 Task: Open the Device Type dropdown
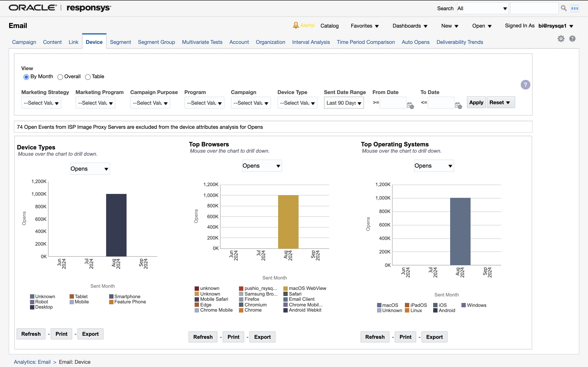tap(297, 103)
